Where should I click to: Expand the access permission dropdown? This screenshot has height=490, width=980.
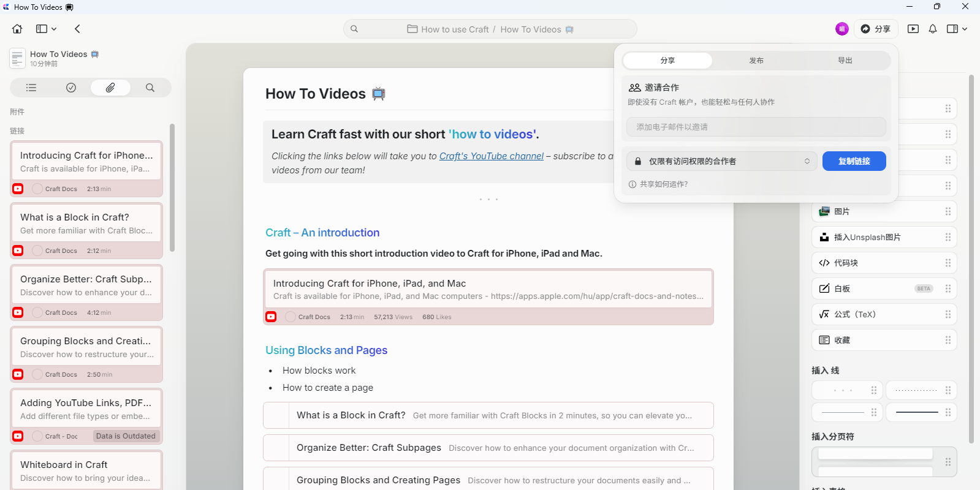click(722, 161)
